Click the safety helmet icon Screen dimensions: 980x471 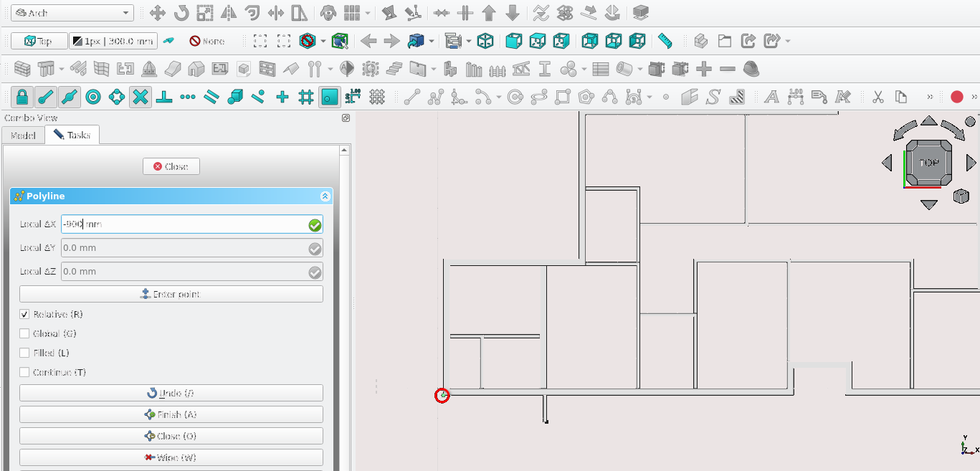[751, 70]
